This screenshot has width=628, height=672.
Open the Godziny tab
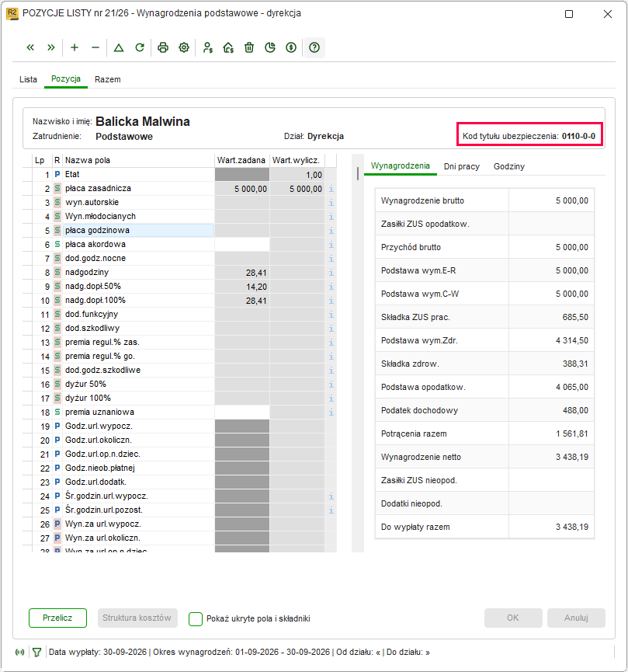tap(509, 166)
